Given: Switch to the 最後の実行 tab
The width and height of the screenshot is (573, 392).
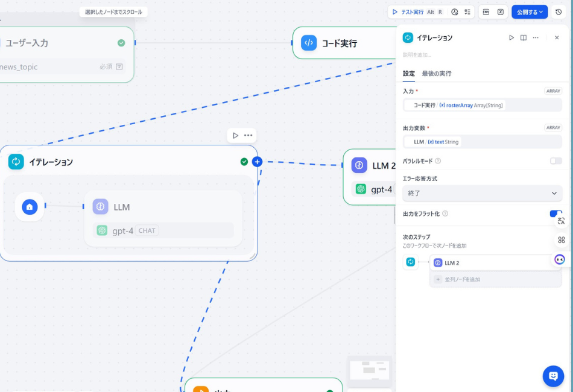Looking at the screenshot, I should click(437, 74).
